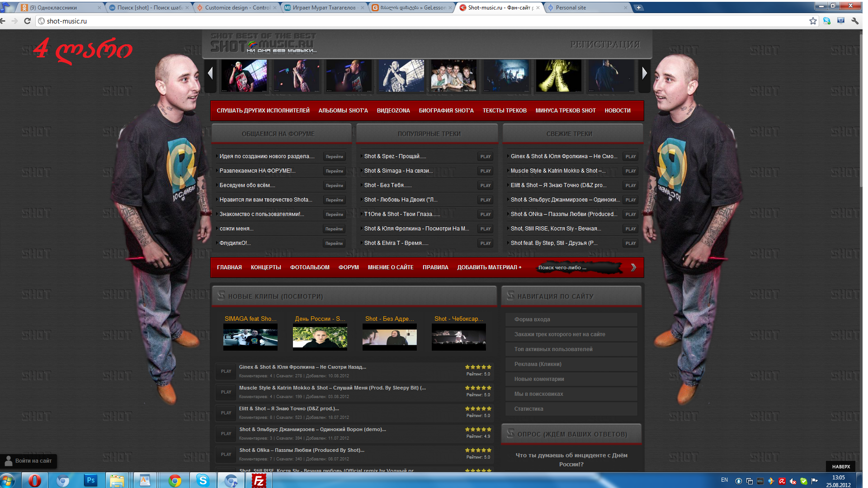Switch to the Personal site tab
Image resolution: width=868 pixels, height=488 pixels.
[x=588, y=8]
